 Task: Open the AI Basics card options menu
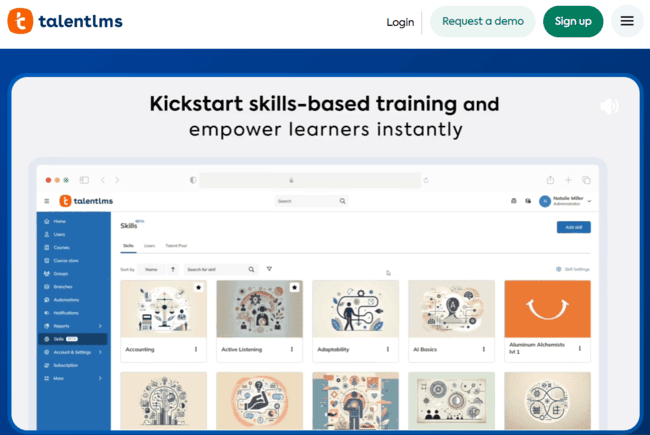coord(483,349)
